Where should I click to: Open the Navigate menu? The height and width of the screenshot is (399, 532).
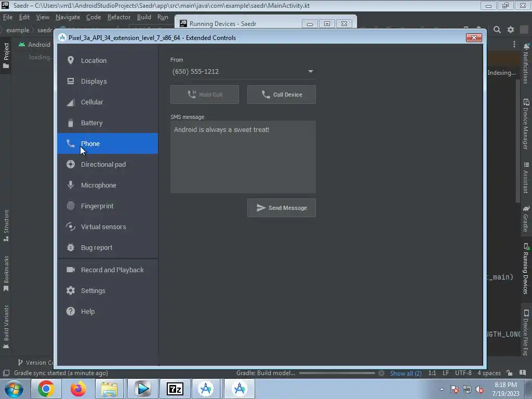pyautogui.click(x=68, y=17)
